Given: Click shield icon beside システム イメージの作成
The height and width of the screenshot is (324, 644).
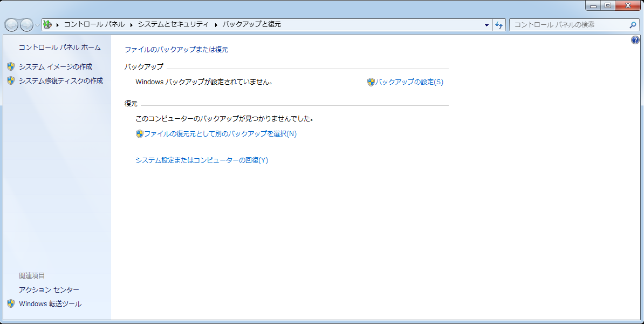Looking at the screenshot, I should tap(11, 66).
